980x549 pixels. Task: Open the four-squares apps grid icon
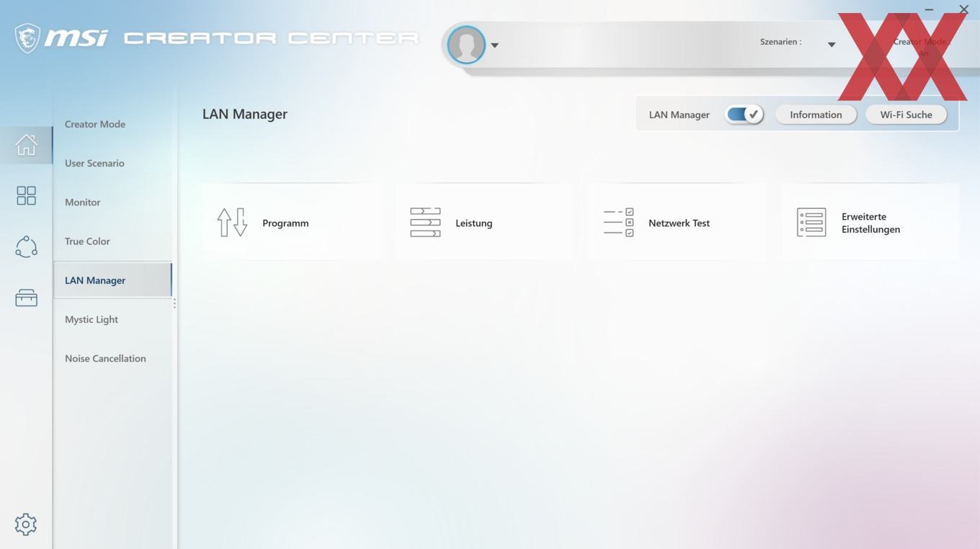click(26, 195)
